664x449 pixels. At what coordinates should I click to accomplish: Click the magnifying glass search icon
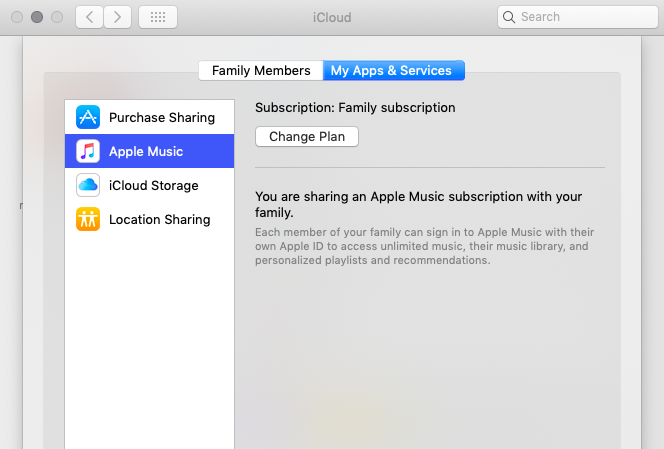pos(509,17)
